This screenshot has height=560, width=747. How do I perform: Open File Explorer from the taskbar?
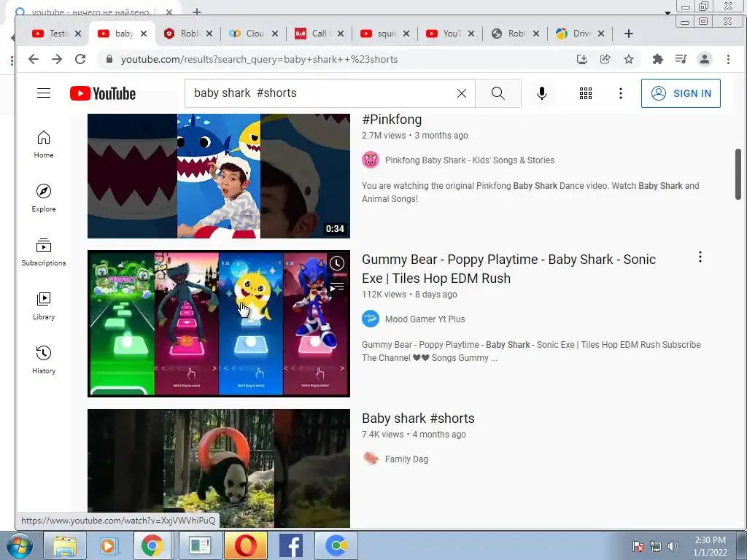click(x=65, y=545)
